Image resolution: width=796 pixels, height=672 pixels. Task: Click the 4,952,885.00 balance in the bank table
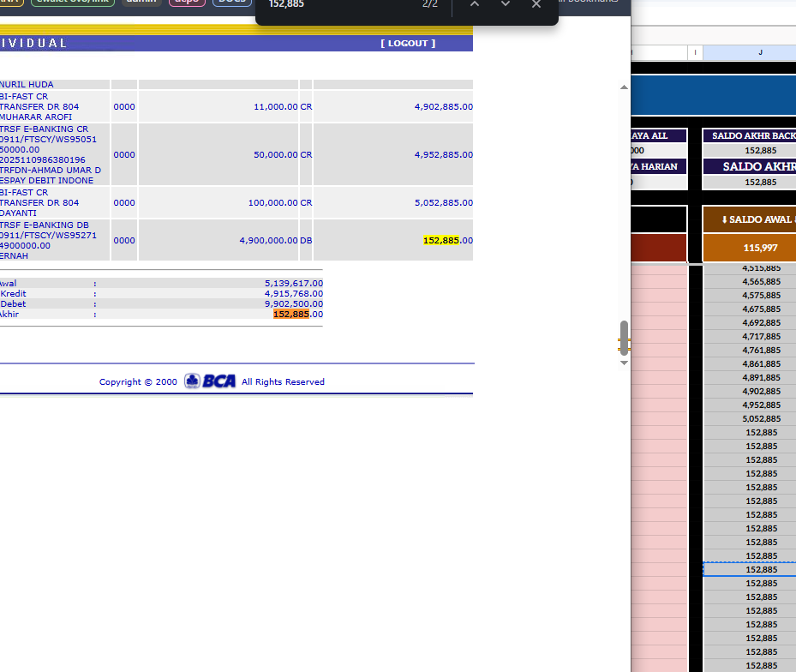(x=444, y=154)
